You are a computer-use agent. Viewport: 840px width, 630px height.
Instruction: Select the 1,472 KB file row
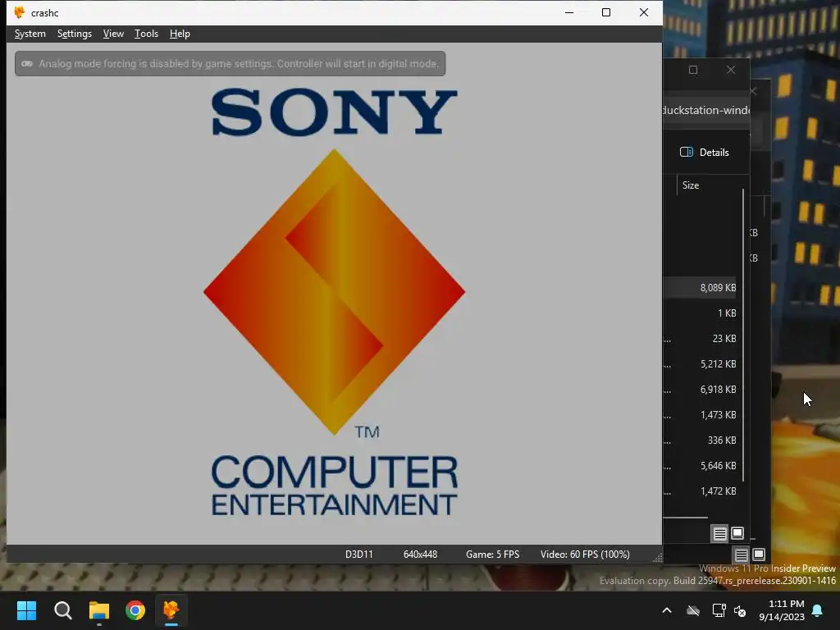tap(700, 491)
